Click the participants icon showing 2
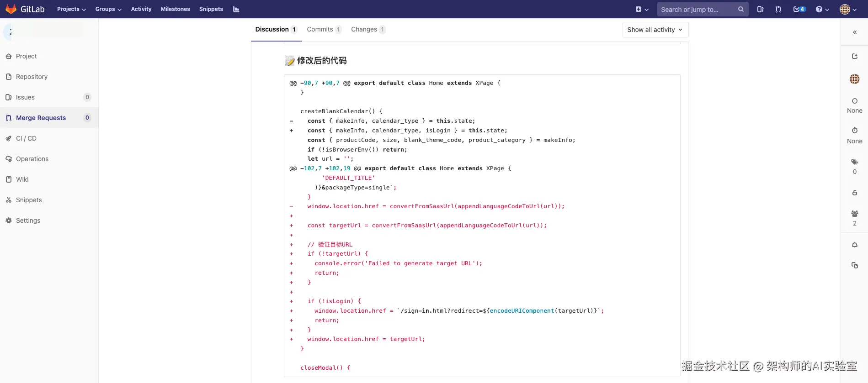The image size is (868, 383). coord(855,214)
